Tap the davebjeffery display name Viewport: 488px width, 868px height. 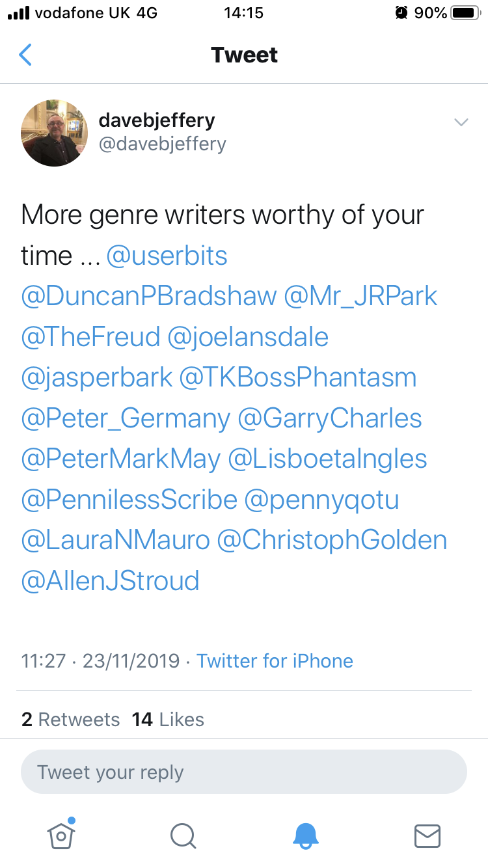click(x=156, y=120)
